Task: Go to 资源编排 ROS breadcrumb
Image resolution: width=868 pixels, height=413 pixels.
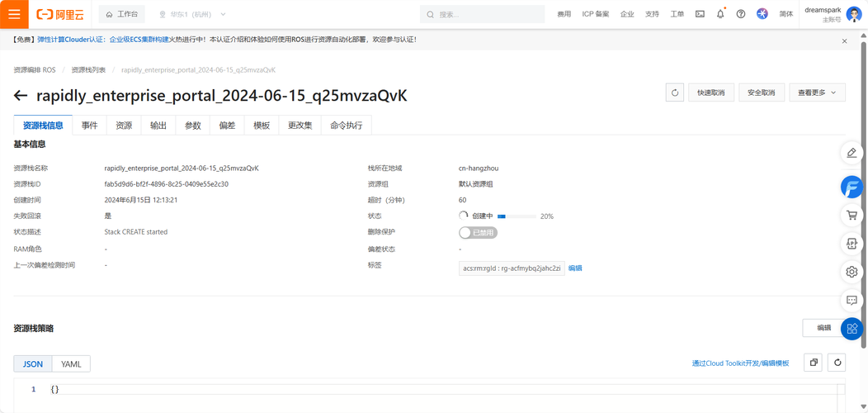Action: [35, 70]
